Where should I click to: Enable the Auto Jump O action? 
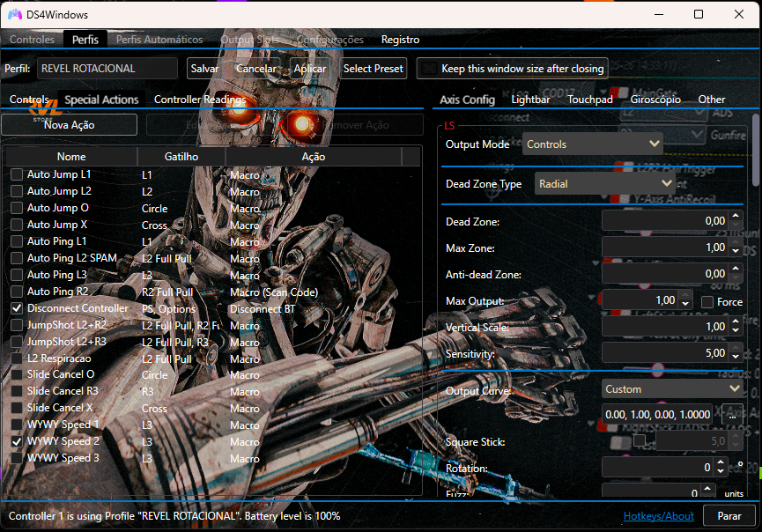(17, 208)
